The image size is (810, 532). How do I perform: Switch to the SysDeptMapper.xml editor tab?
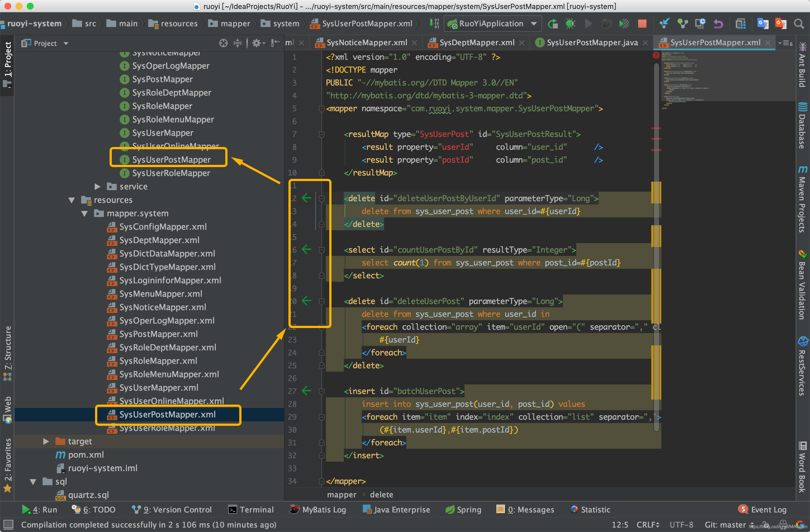(x=477, y=42)
